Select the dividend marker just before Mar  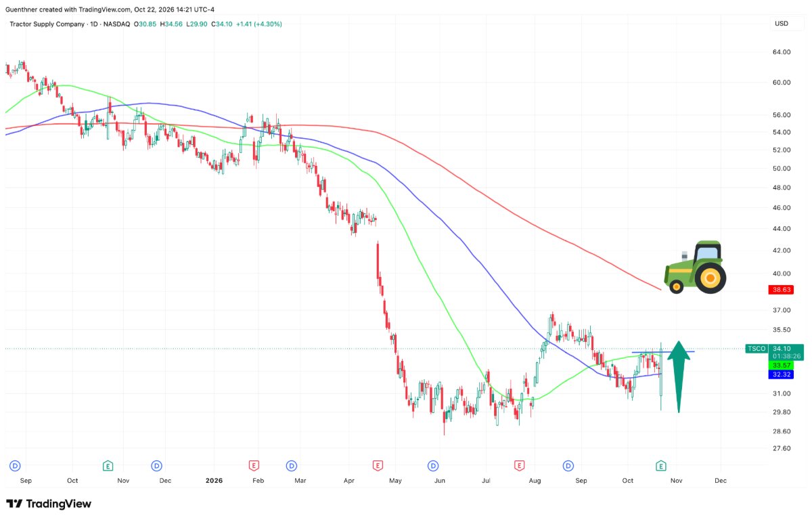[x=292, y=465]
